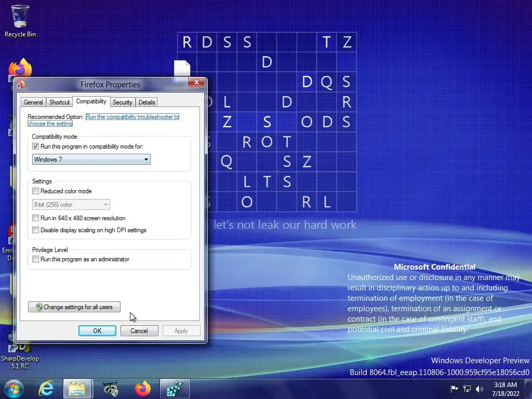
Task: Uncheck Run this program in compatibility mode
Action: [x=35, y=146]
